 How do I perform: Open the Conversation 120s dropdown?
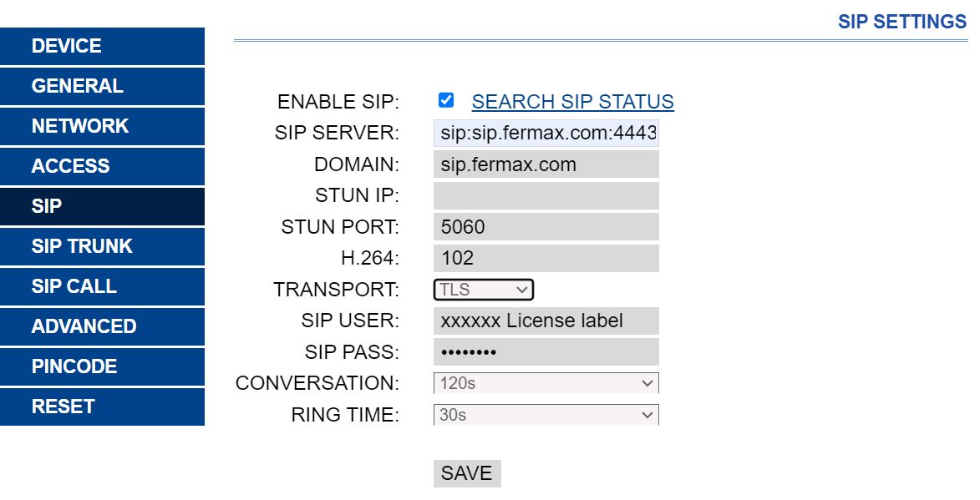pyautogui.click(x=546, y=382)
